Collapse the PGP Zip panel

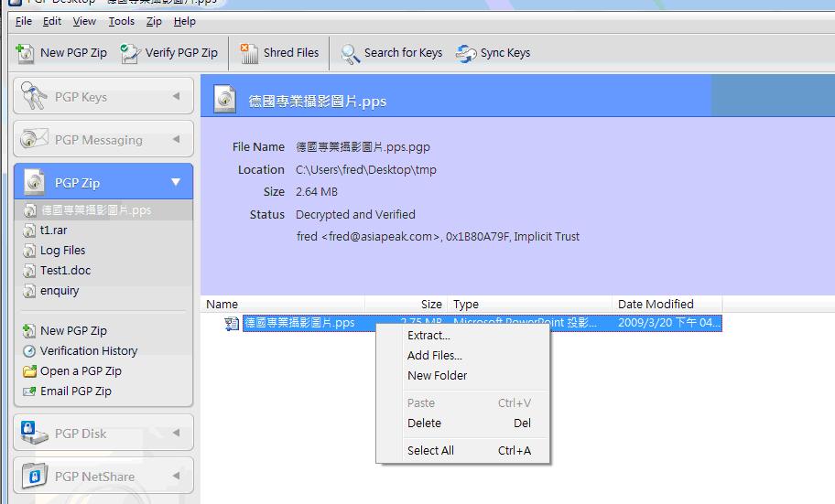pyautogui.click(x=176, y=183)
